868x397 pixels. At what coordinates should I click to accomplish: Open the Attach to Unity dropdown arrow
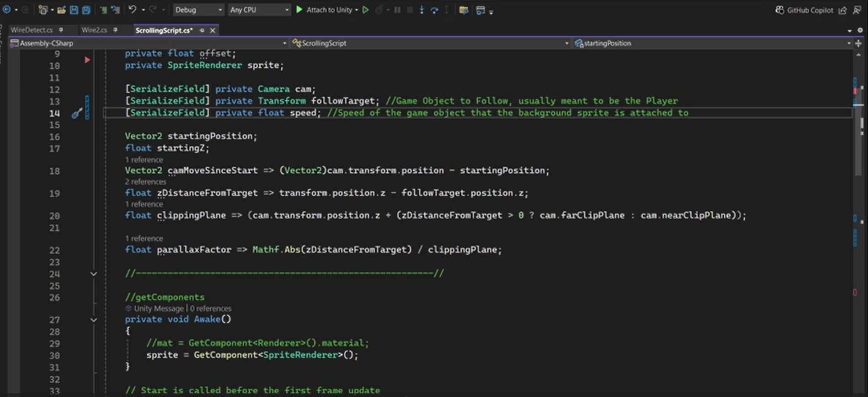pos(356,10)
